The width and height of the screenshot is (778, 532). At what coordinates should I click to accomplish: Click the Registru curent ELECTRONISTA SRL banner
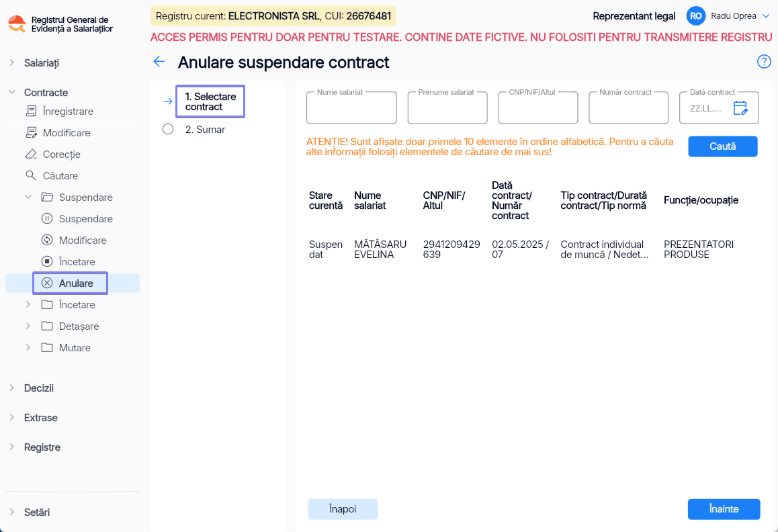(273, 16)
